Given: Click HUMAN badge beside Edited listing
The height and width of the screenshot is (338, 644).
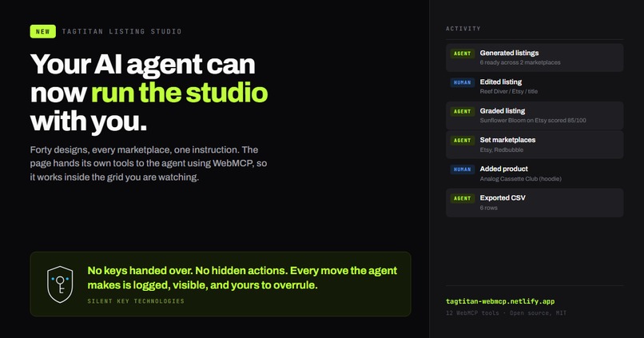Looking at the screenshot, I should point(463,82).
